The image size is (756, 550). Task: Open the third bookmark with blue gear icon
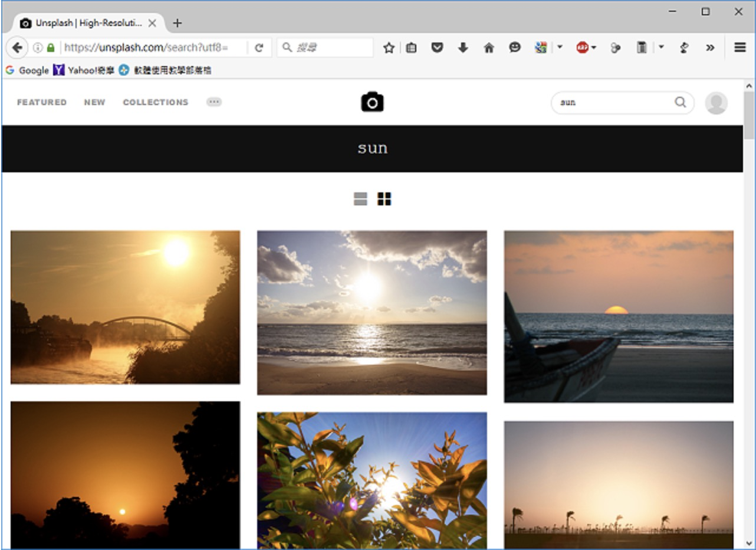pyautogui.click(x=165, y=70)
